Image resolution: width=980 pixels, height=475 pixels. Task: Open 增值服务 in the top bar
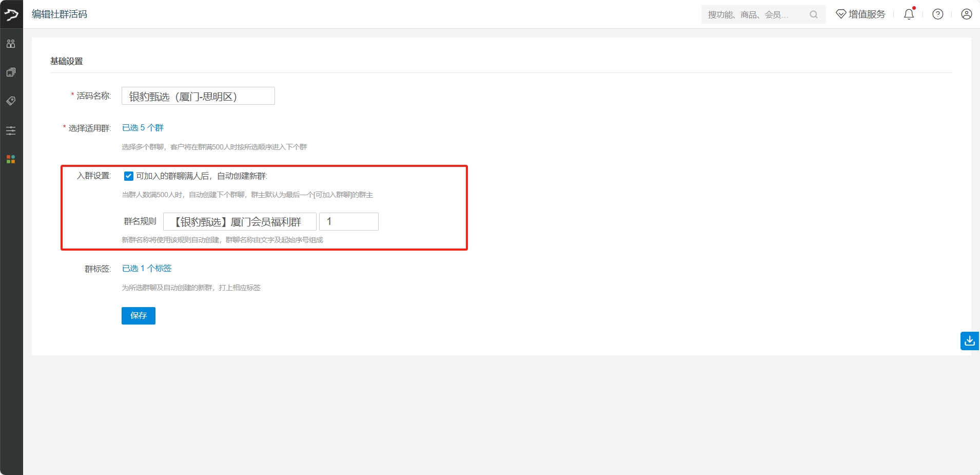point(860,14)
